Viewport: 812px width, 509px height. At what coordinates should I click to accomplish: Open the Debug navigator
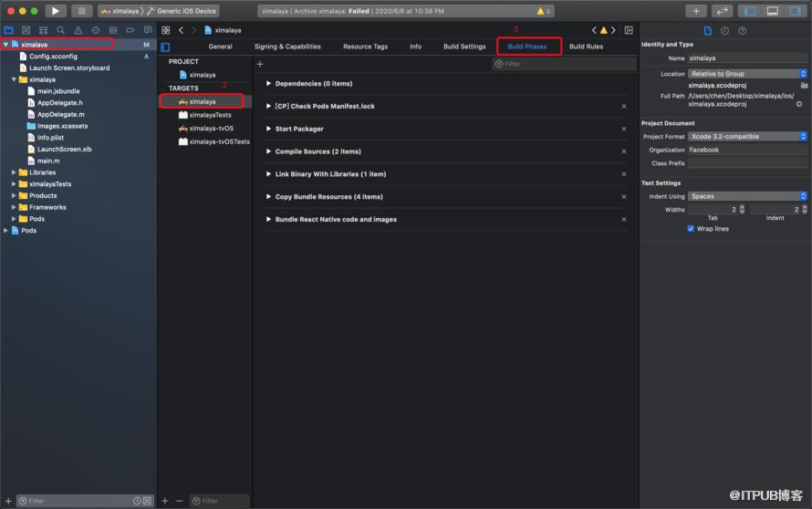point(113,30)
